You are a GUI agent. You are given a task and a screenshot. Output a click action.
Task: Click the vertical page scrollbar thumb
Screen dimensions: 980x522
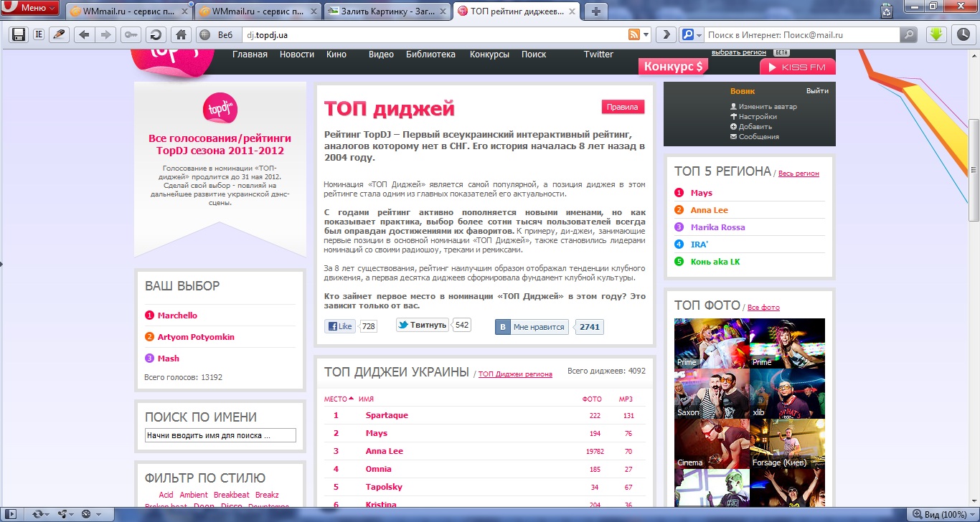click(974, 171)
